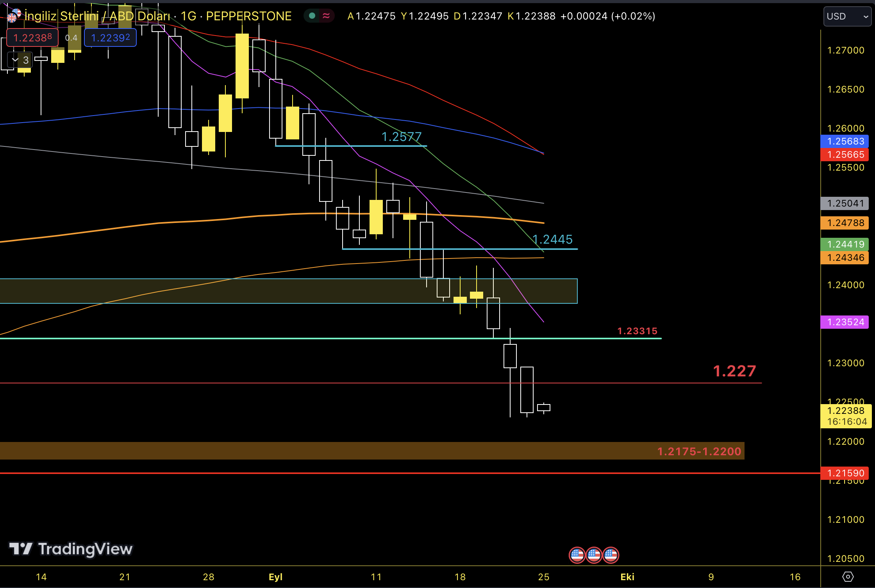Click the 1.27000 price scale tick
This screenshot has height=588, width=875.
point(846,50)
